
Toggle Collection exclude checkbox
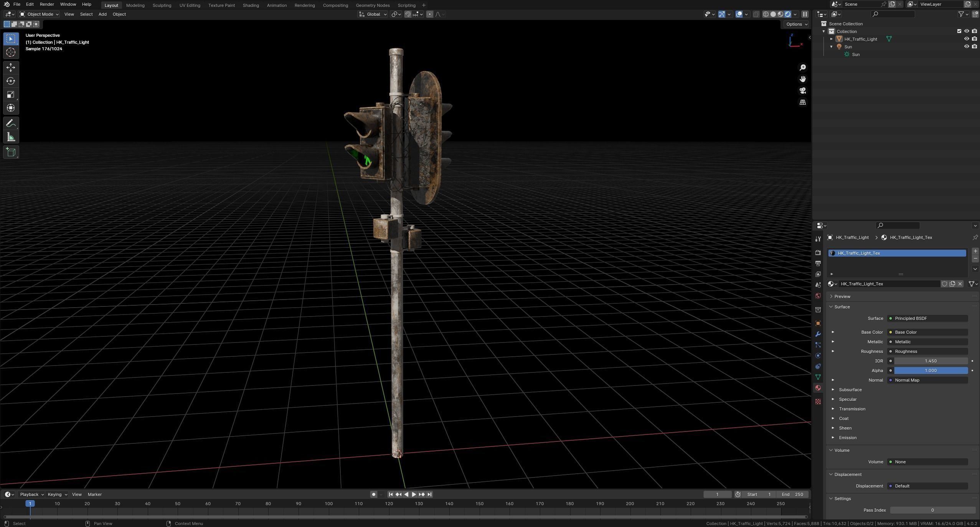pos(959,31)
